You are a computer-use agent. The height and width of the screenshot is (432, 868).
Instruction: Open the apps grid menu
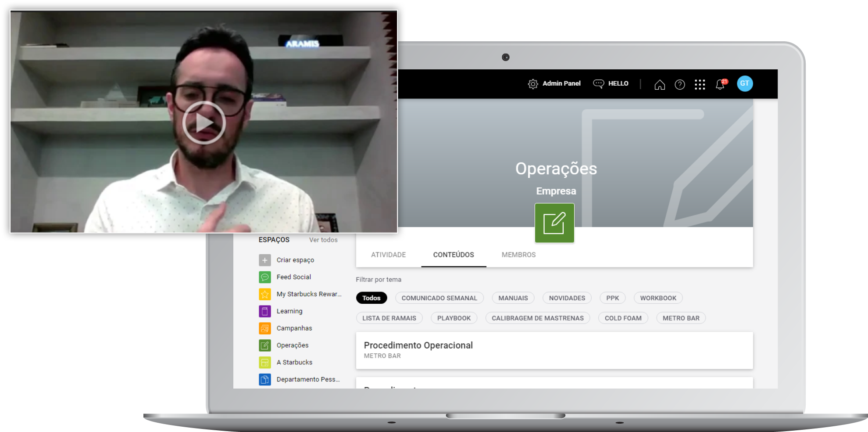(700, 84)
